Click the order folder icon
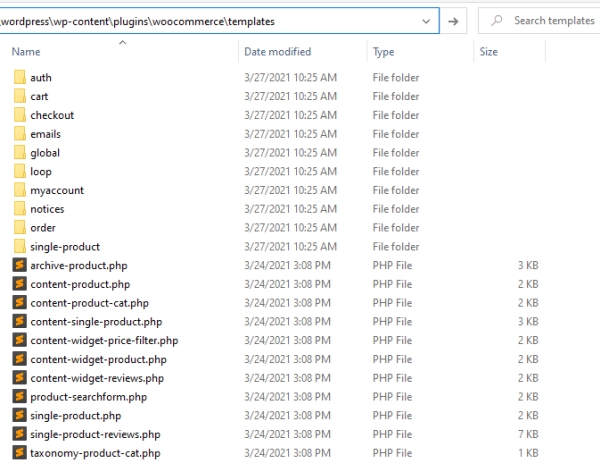 pos(20,227)
